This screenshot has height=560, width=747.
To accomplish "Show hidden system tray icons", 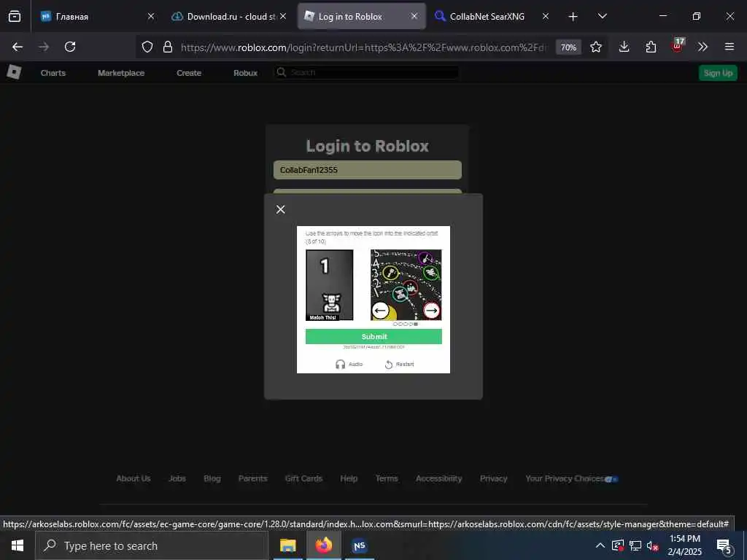I will [x=600, y=545].
